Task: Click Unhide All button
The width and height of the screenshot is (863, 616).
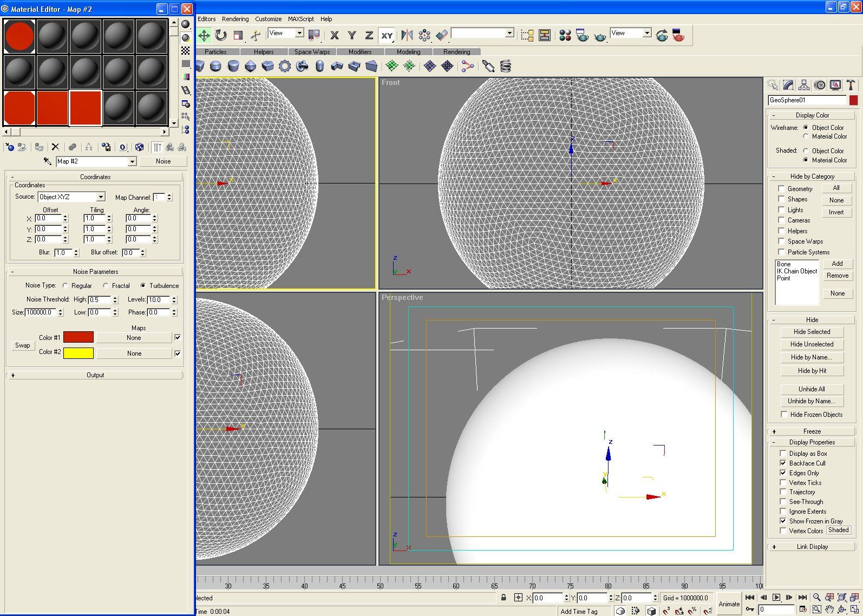Action: pos(812,389)
